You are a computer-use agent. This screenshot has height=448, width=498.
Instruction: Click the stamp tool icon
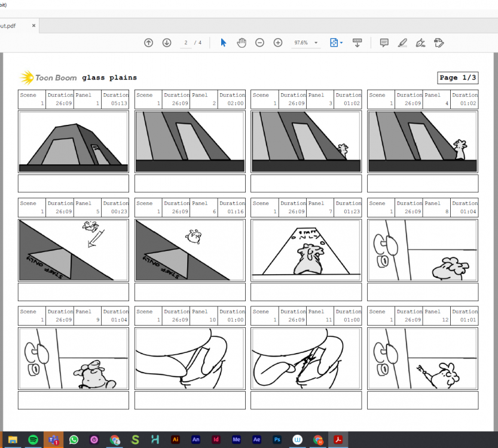click(x=439, y=43)
